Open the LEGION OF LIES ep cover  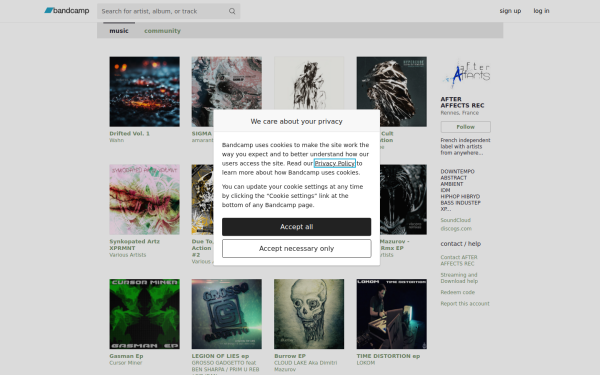point(227,314)
